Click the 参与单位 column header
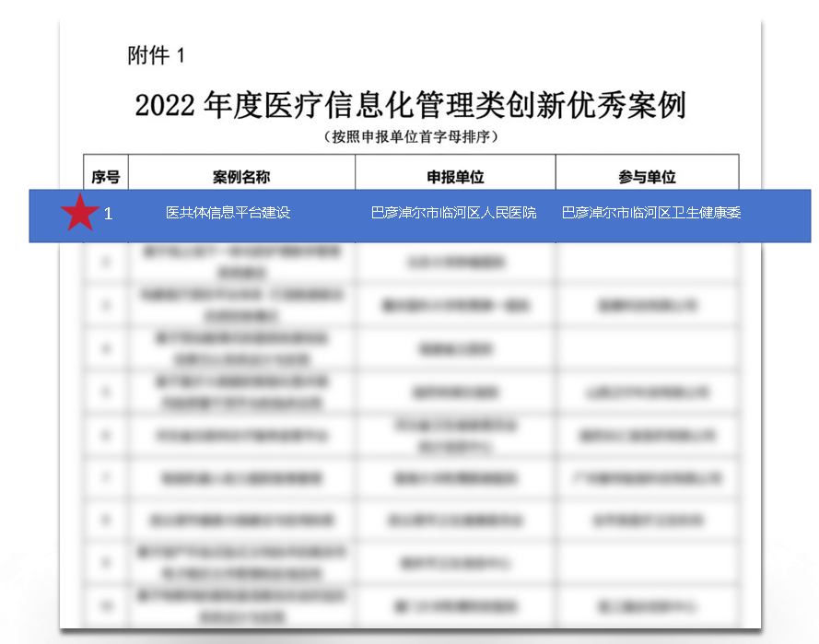 647,177
